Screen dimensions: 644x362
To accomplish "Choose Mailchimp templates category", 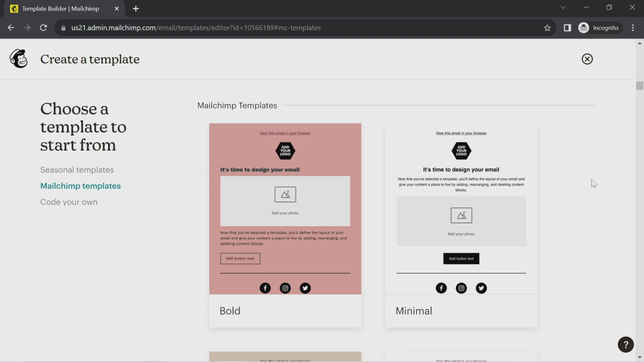I will (80, 186).
